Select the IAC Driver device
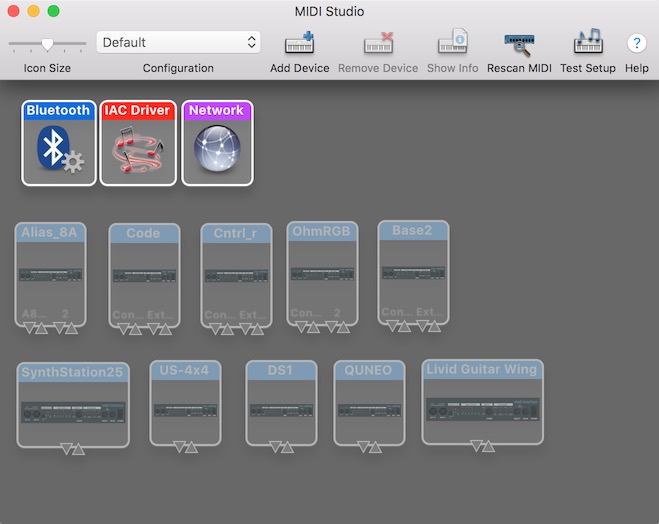659x524 pixels. [138, 143]
